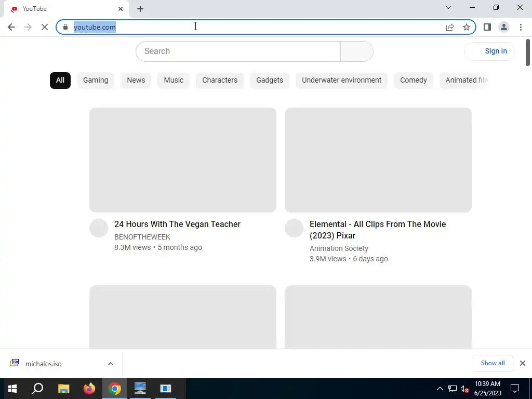Open Chrome's three-dot menu
This screenshot has width=532, height=399.
521,27
